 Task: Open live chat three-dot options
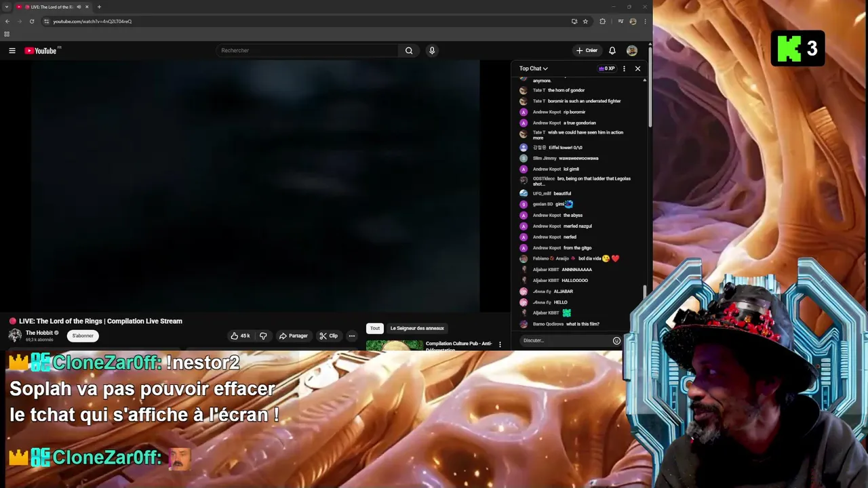pyautogui.click(x=624, y=68)
